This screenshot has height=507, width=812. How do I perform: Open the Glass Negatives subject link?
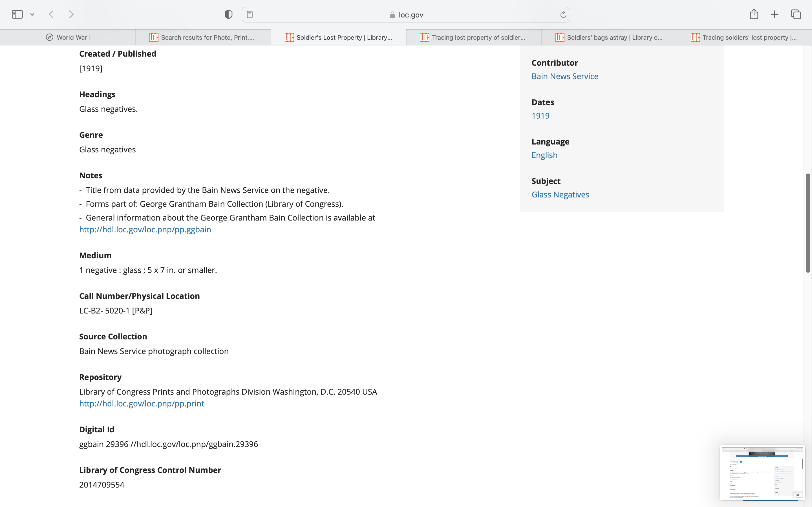(x=560, y=194)
